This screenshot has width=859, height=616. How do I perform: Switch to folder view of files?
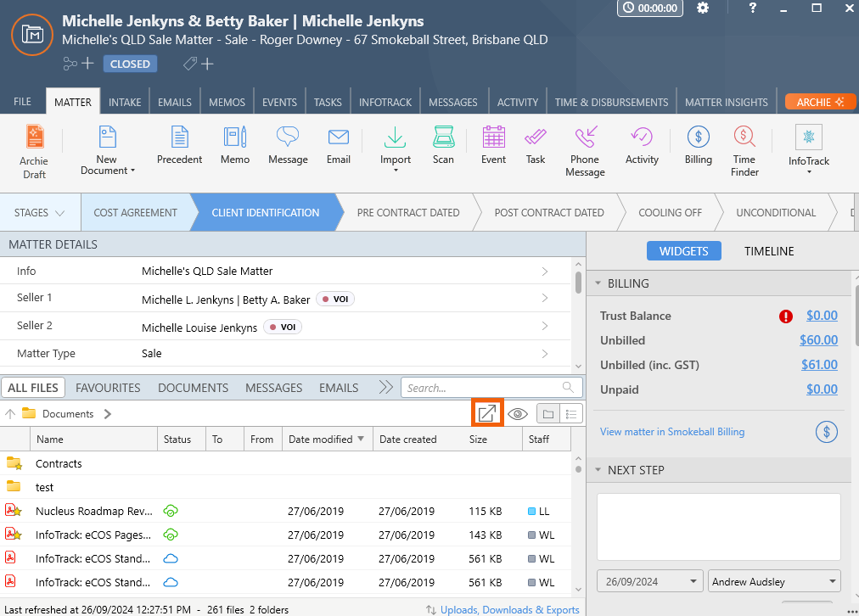[547, 414]
